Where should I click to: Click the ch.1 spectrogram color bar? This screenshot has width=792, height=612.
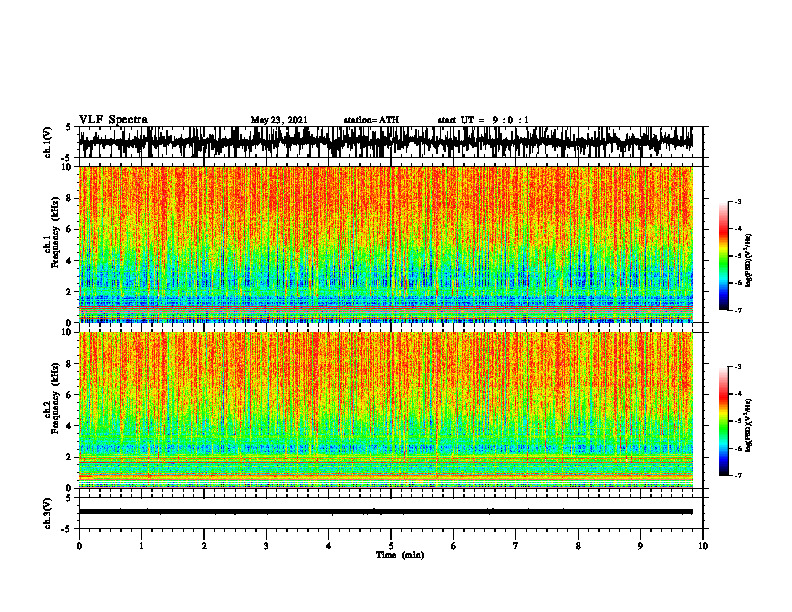[x=723, y=256]
